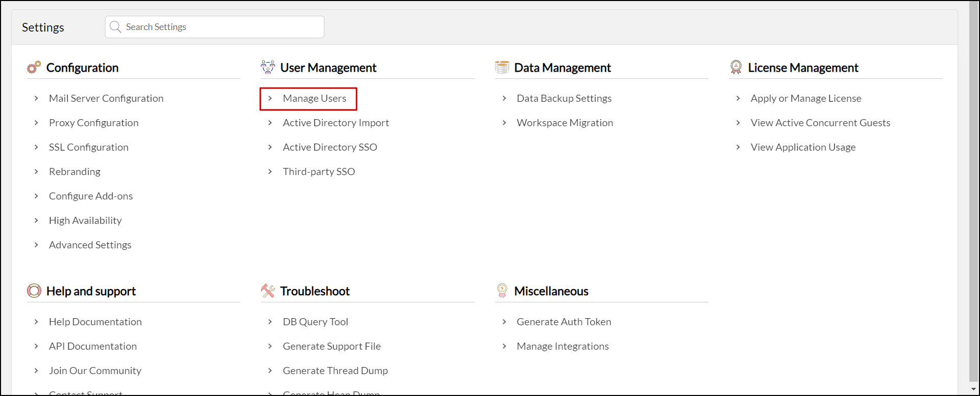Open Active Directory Import settings

(x=336, y=123)
